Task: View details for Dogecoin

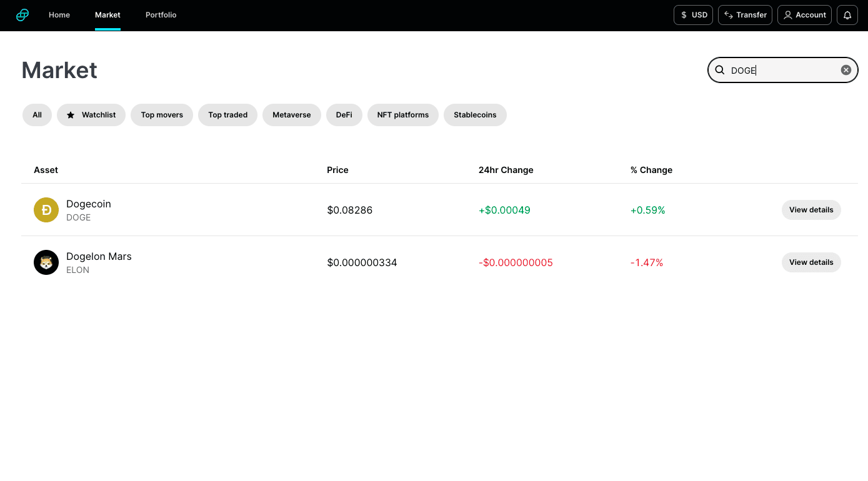Action: pos(811,210)
